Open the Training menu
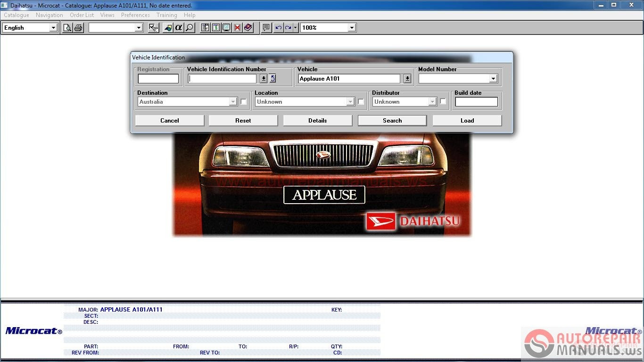 [167, 15]
